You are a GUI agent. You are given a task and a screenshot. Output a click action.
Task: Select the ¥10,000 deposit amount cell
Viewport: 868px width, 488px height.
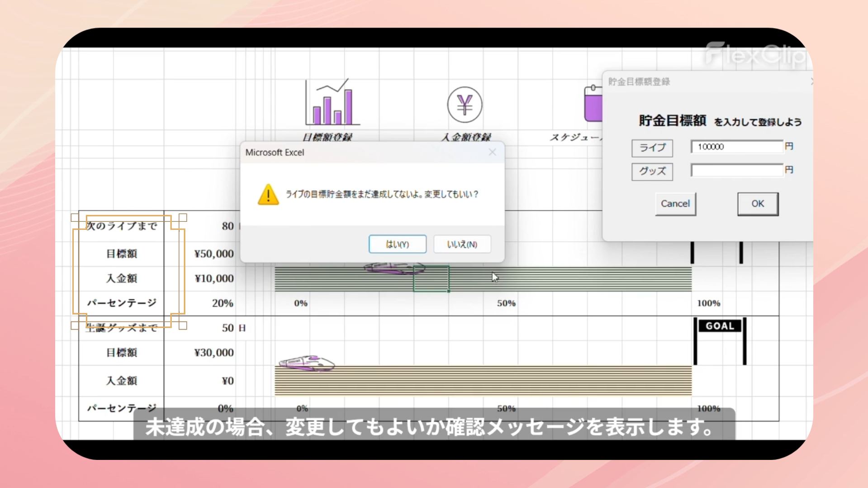click(213, 278)
